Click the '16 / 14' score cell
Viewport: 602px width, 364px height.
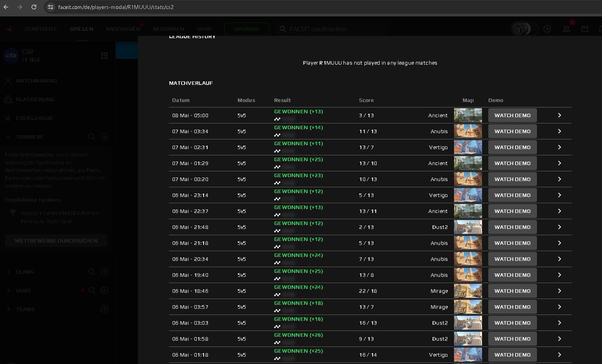click(x=368, y=354)
